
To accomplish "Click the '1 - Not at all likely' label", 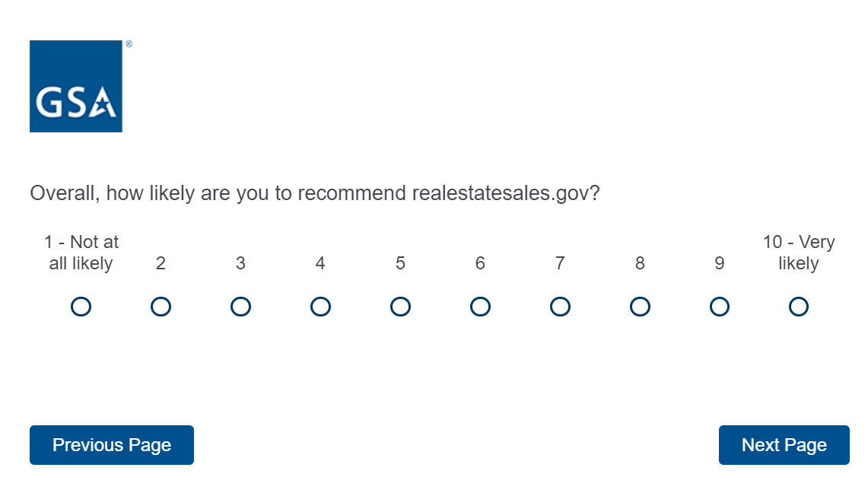I will tap(81, 253).
